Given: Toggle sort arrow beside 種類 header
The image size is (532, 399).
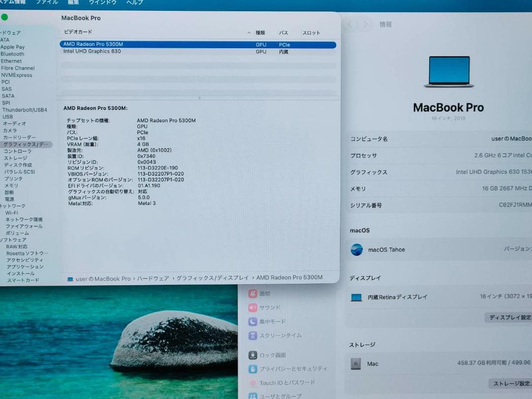Looking at the screenshot, I should [249, 33].
